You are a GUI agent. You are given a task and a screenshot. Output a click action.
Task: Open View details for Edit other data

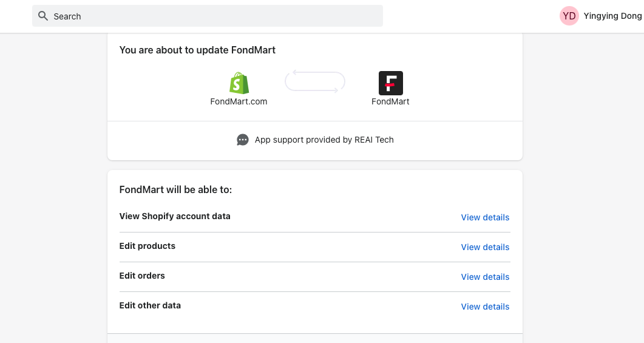pos(485,307)
